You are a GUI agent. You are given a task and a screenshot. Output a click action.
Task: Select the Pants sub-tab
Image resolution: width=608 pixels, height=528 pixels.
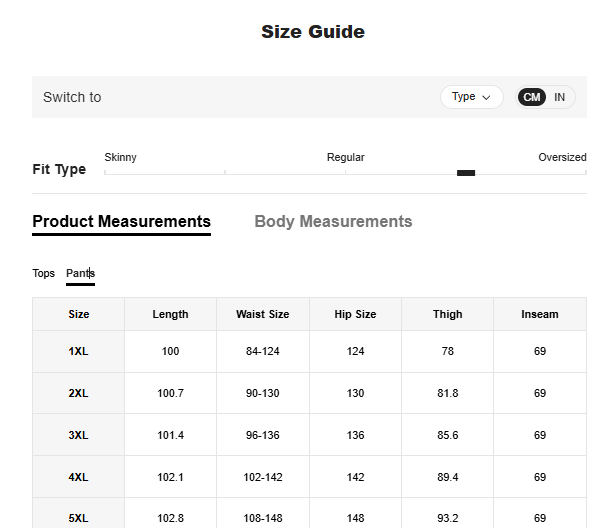click(x=80, y=273)
